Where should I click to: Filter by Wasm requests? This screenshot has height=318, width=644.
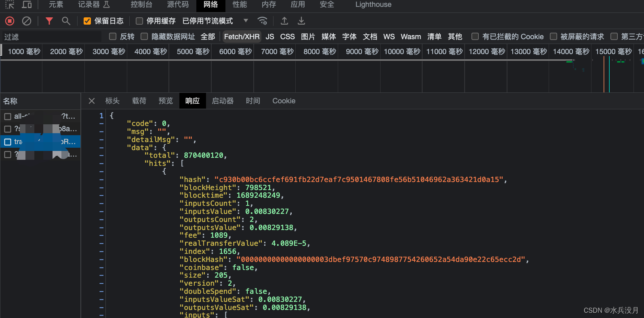click(411, 36)
